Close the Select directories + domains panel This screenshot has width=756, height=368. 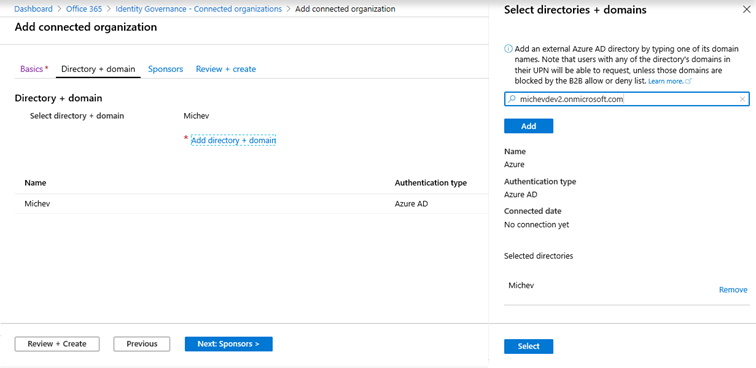click(x=746, y=10)
